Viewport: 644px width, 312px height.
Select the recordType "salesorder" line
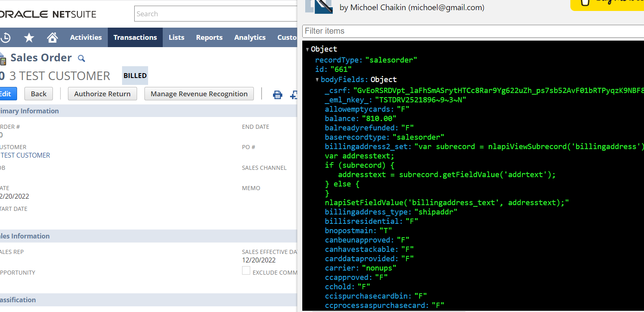coord(366,60)
